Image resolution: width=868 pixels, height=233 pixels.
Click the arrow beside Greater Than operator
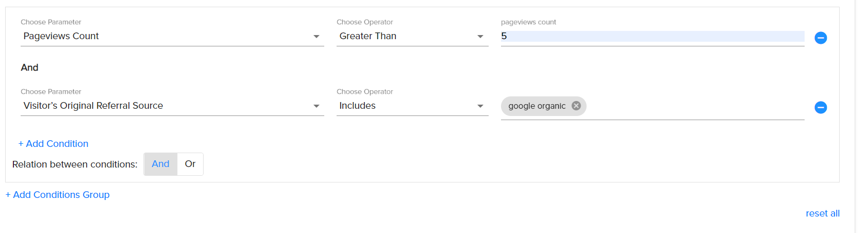point(480,37)
